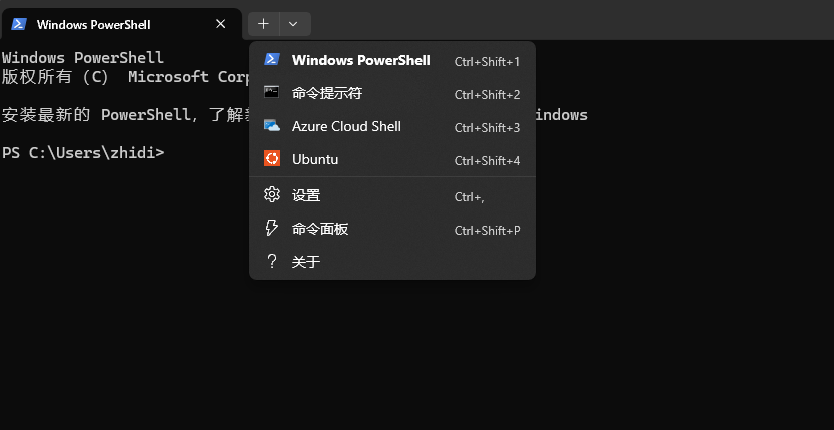This screenshot has width=834, height=430.
Task: Click the orange Ubuntu icon
Action: pos(271,159)
